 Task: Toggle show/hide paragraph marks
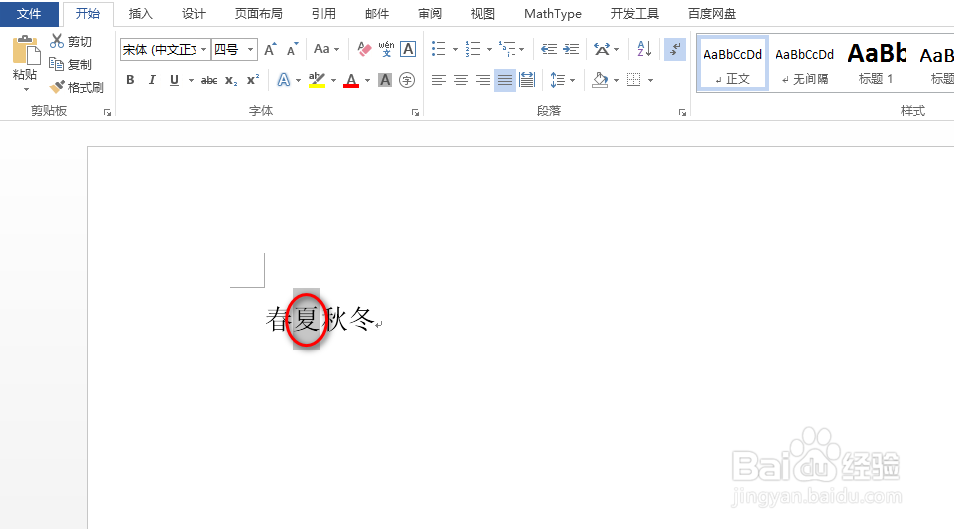coord(675,49)
